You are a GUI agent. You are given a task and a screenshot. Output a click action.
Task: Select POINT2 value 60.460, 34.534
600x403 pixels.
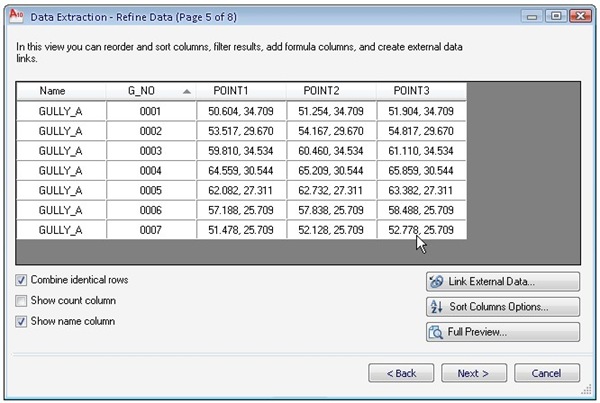[331, 151]
